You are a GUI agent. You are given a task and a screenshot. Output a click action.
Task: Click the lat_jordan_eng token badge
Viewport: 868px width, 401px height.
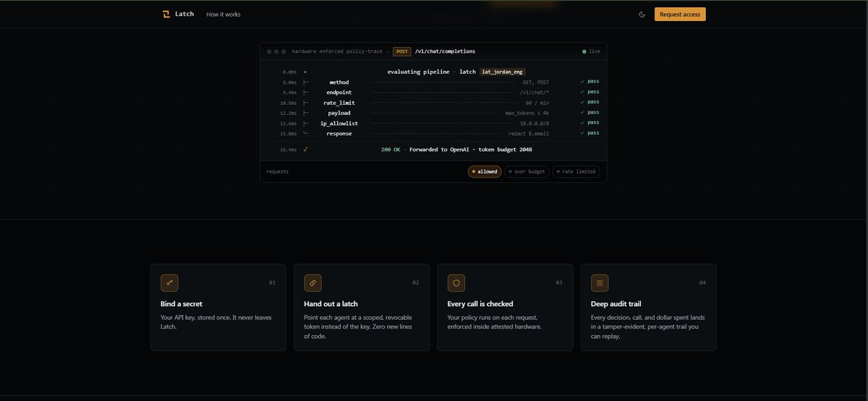pos(502,72)
